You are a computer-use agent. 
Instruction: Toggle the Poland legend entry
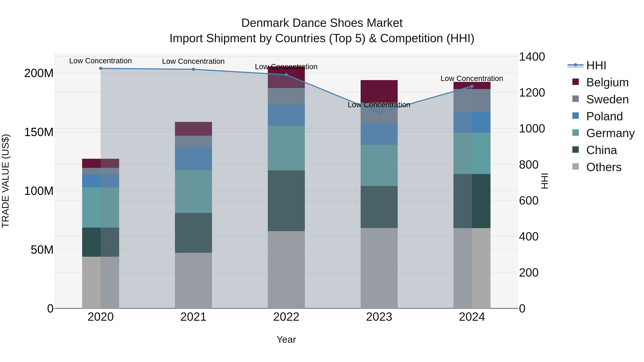[x=597, y=116]
